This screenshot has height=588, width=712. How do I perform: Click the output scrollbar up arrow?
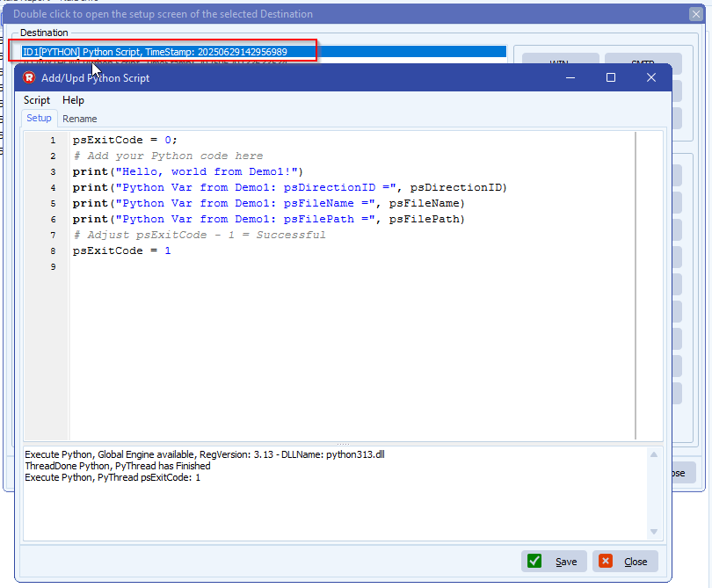pyautogui.click(x=654, y=454)
